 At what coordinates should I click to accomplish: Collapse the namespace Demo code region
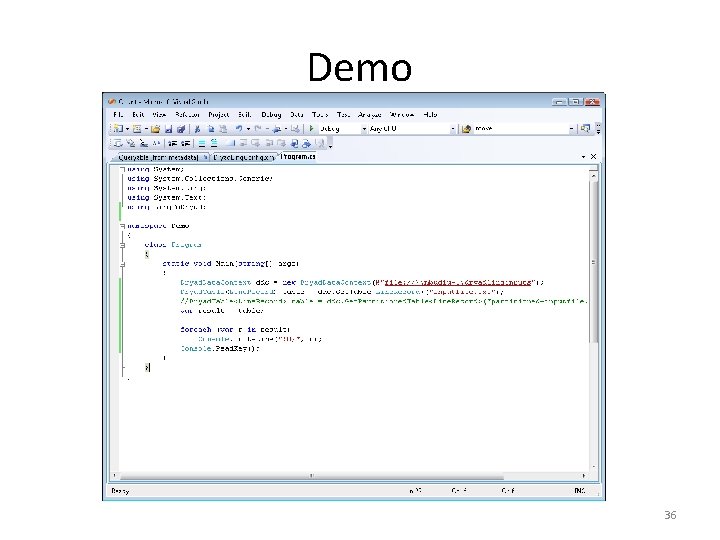[123, 226]
